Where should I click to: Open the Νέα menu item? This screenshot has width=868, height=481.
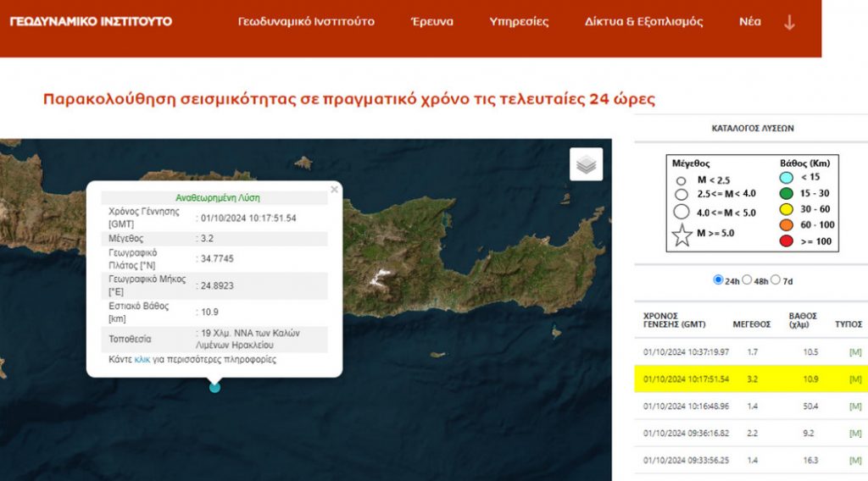(749, 22)
